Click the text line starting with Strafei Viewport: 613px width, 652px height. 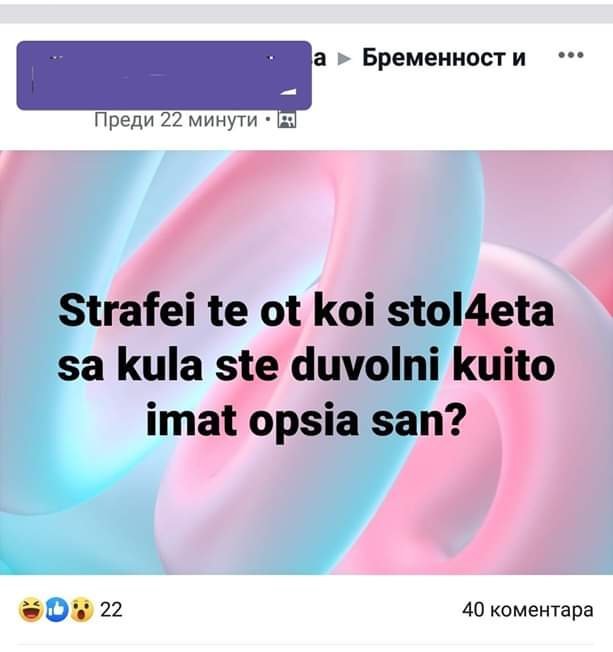(x=306, y=311)
